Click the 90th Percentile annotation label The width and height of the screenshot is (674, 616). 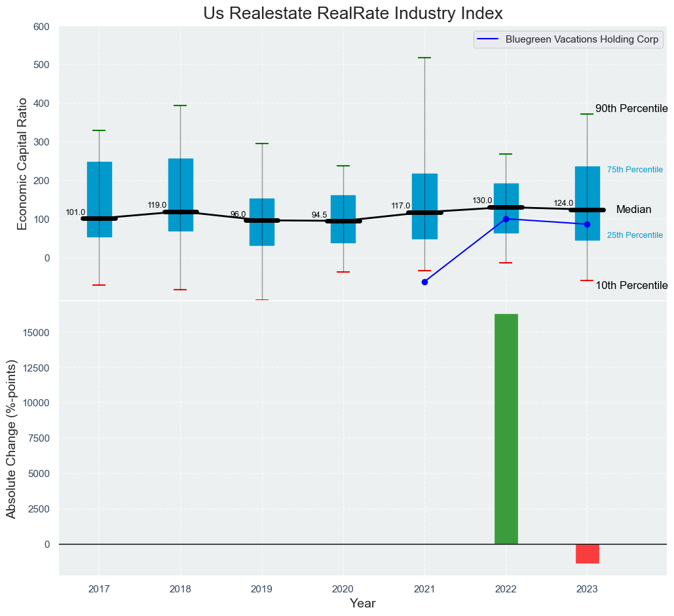tap(631, 109)
